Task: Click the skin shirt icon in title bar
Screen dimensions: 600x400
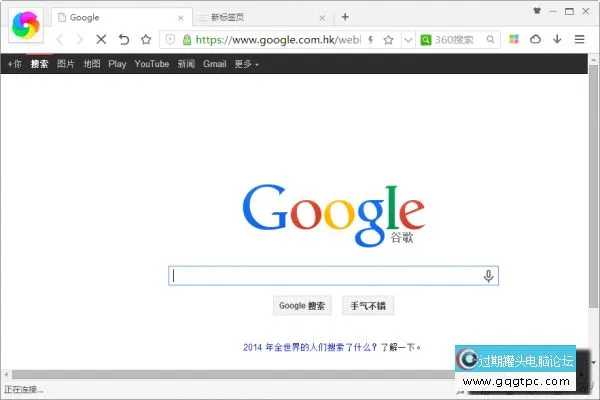Action: (537, 11)
